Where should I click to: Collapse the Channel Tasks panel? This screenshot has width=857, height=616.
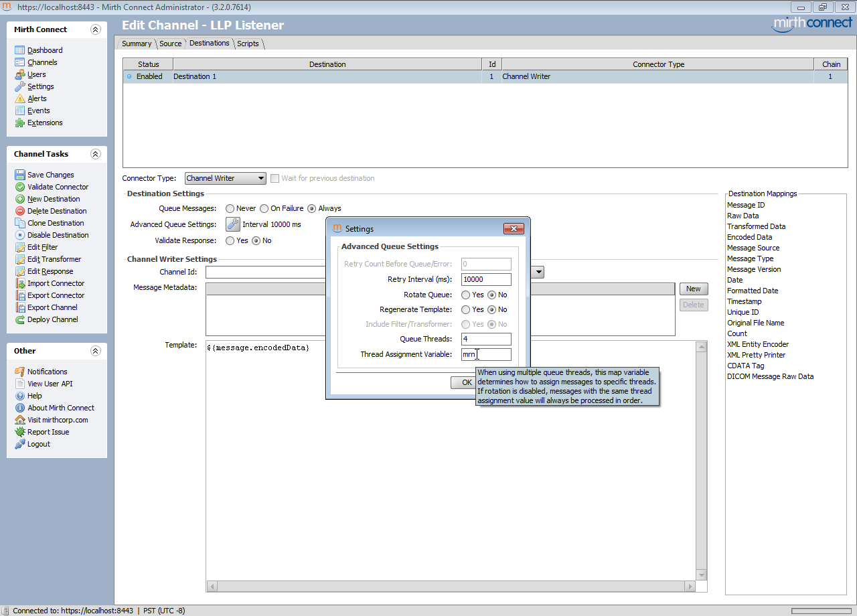(95, 154)
